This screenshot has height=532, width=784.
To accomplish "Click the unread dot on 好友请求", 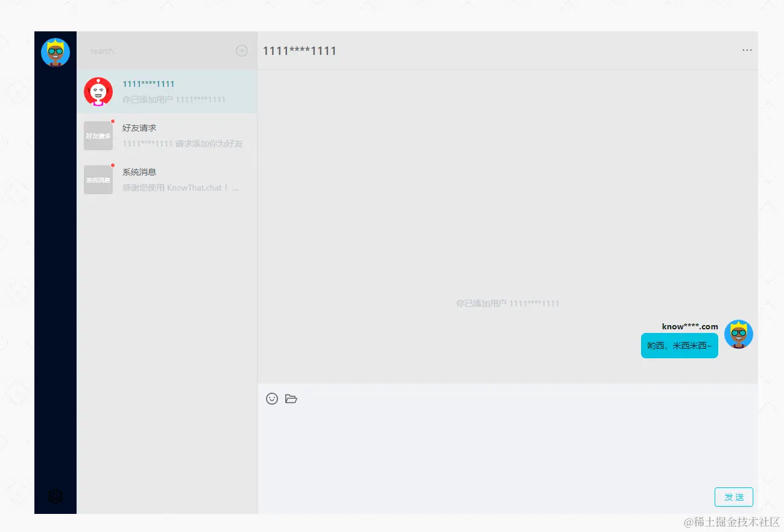I will (x=112, y=121).
